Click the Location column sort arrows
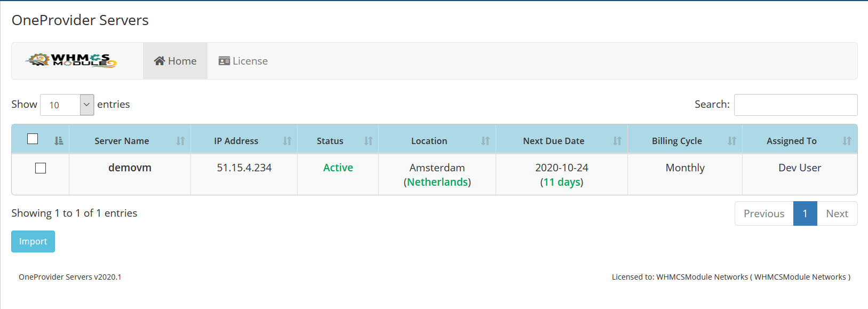868x309 pixels. pyautogui.click(x=485, y=141)
